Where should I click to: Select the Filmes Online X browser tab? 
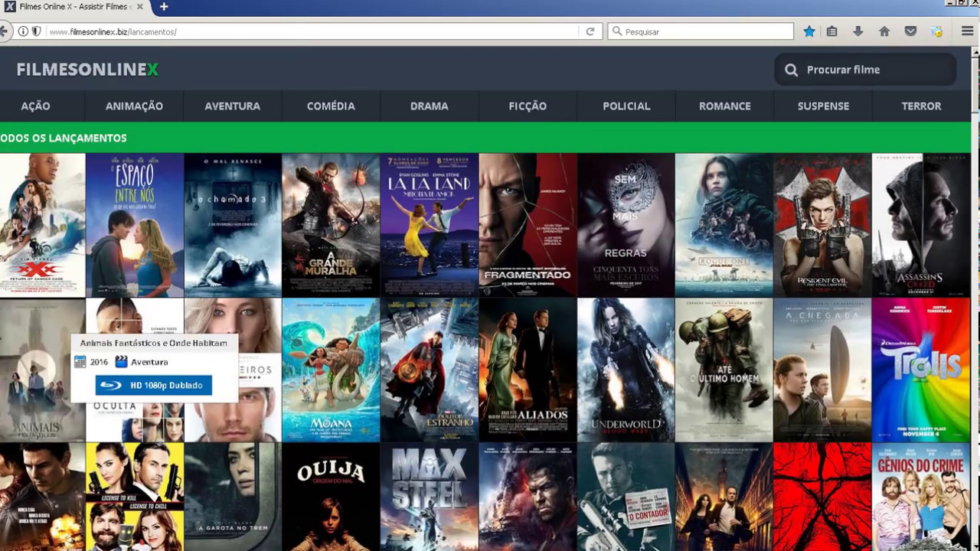tap(75, 7)
